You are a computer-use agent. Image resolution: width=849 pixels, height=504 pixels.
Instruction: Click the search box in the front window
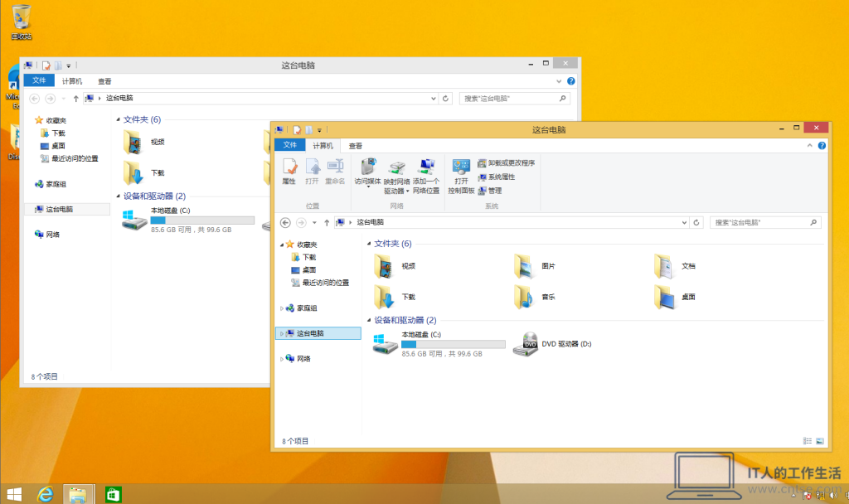[x=765, y=222]
